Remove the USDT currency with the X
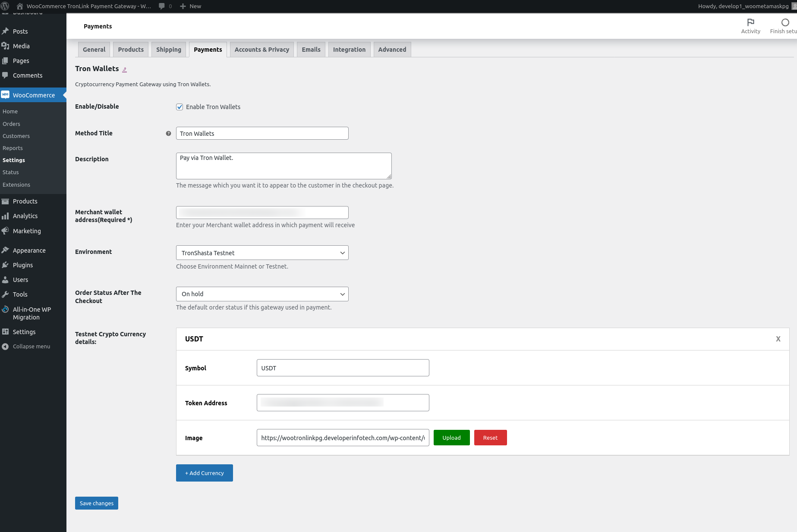This screenshot has height=532, width=797. 778,339
